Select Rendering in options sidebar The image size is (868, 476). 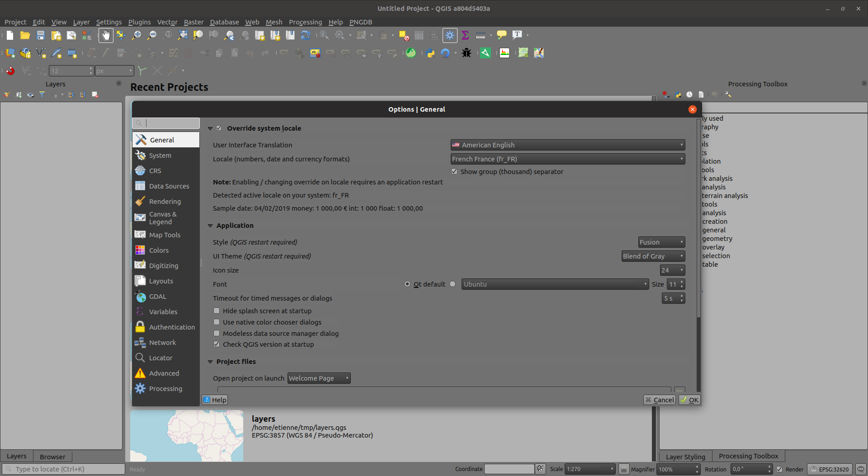click(x=166, y=202)
